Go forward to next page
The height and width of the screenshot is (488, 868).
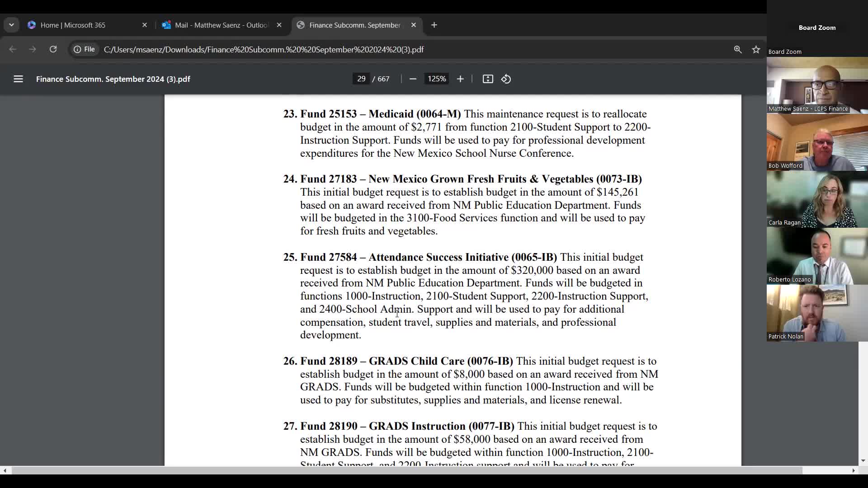33,49
